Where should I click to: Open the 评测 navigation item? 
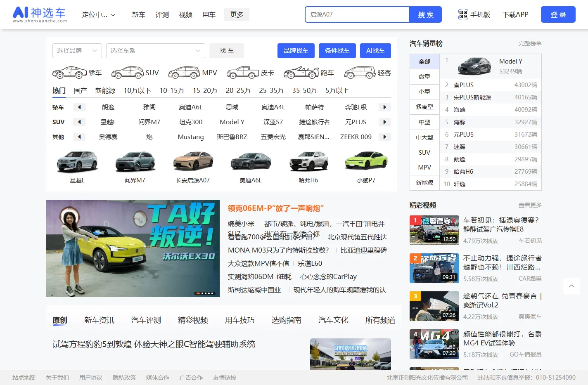pyautogui.click(x=162, y=15)
